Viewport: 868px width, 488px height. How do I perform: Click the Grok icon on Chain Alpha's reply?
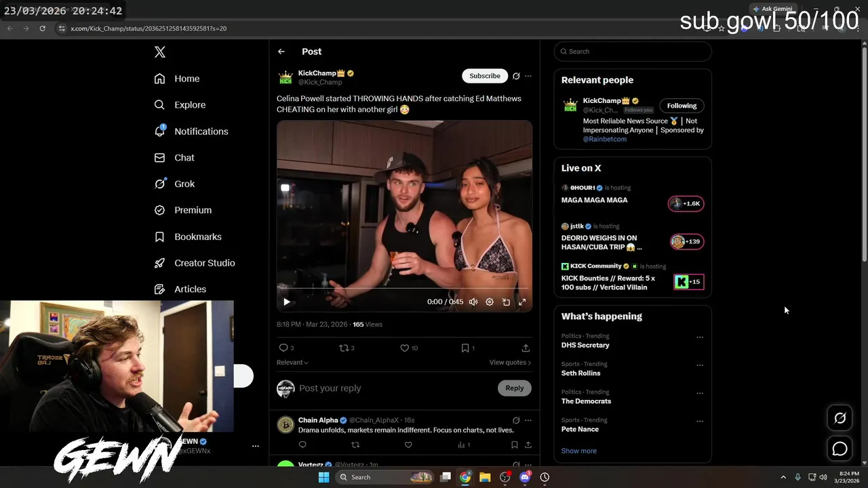tap(516, 420)
